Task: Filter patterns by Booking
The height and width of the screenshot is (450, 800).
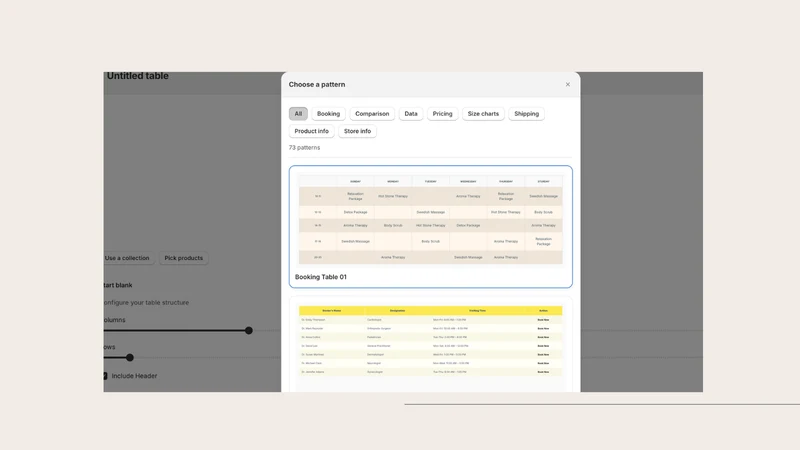Action: [x=328, y=114]
